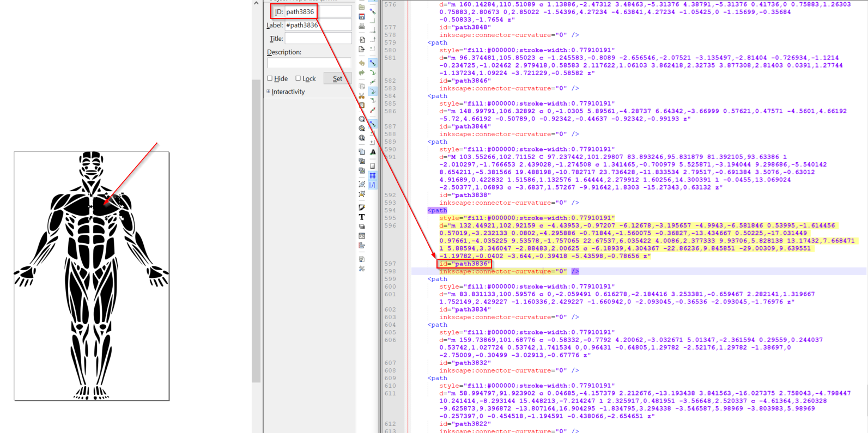Click the Label field with #path3836
Screen dimensions: 868x433
coord(318,25)
